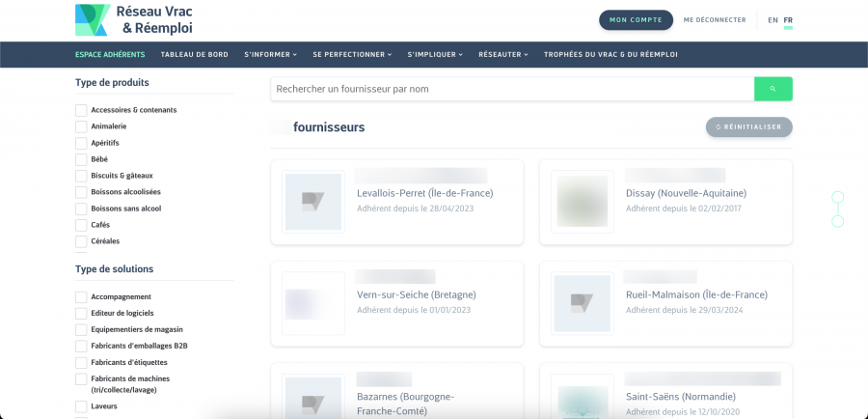Image resolution: width=868 pixels, height=419 pixels.
Task: Enable the Laveurs solution filter
Action: point(81,406)
